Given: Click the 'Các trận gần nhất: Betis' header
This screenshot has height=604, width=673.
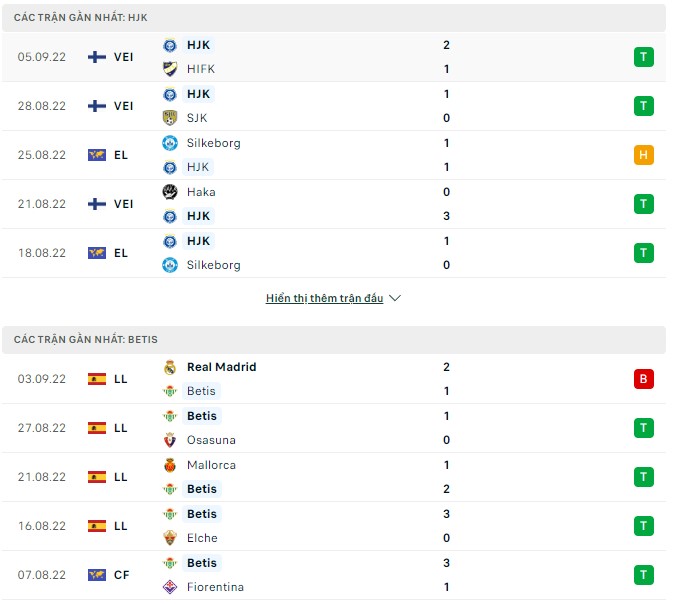Looking at the screenshot, I should 86,340.
